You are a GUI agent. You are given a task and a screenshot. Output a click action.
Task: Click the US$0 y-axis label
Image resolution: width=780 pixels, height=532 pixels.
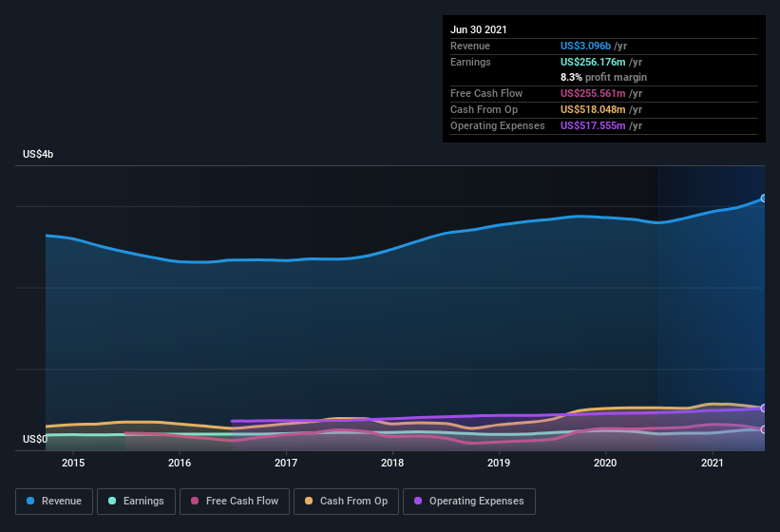click(x=35, y=439)
